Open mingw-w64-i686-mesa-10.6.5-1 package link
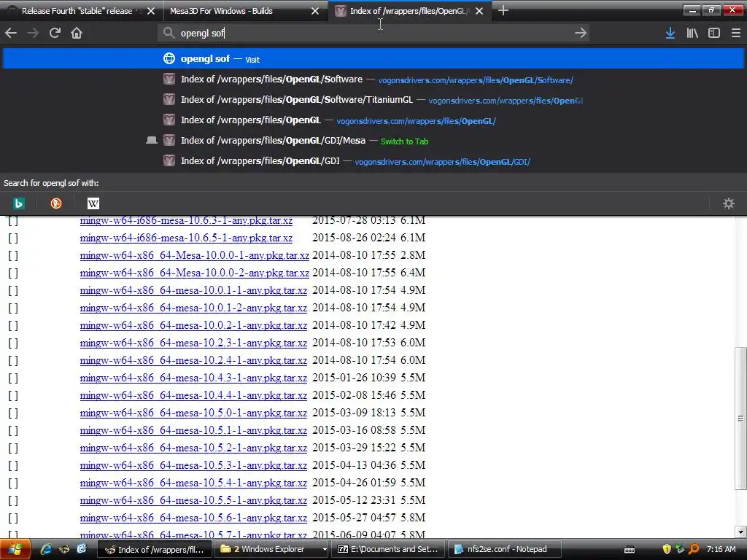Screen dimensions: 747x560 pos(186,238)
